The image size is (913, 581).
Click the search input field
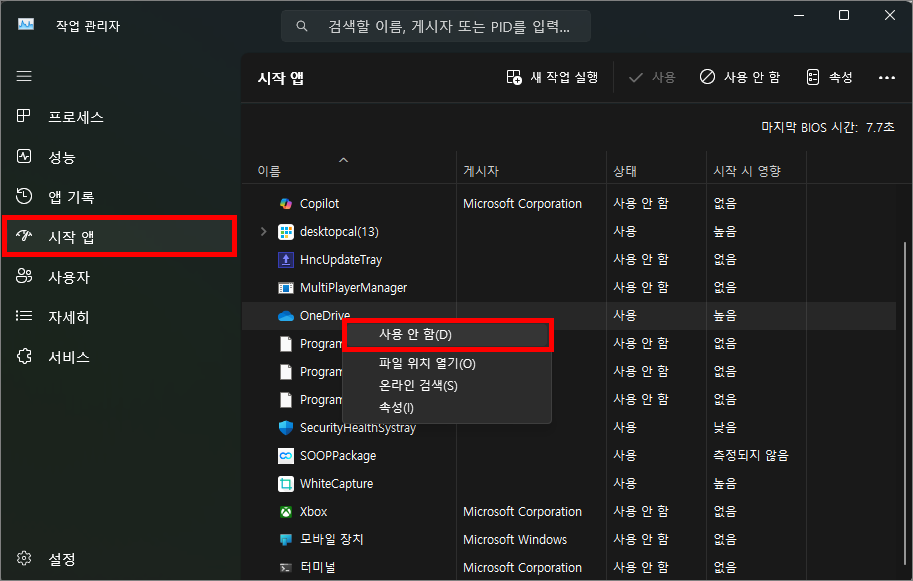click(x=436, y=26)
